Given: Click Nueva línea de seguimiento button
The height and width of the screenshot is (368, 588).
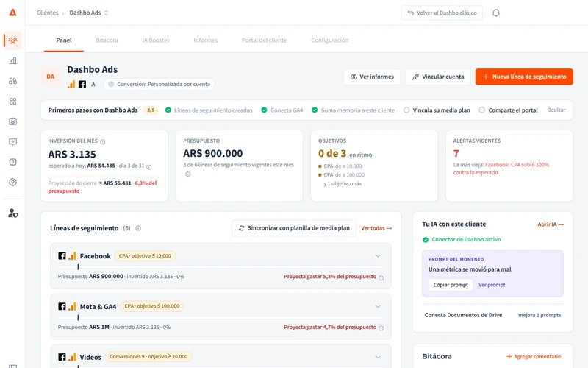Looking at the screenshot, I should tap(524, 77).
